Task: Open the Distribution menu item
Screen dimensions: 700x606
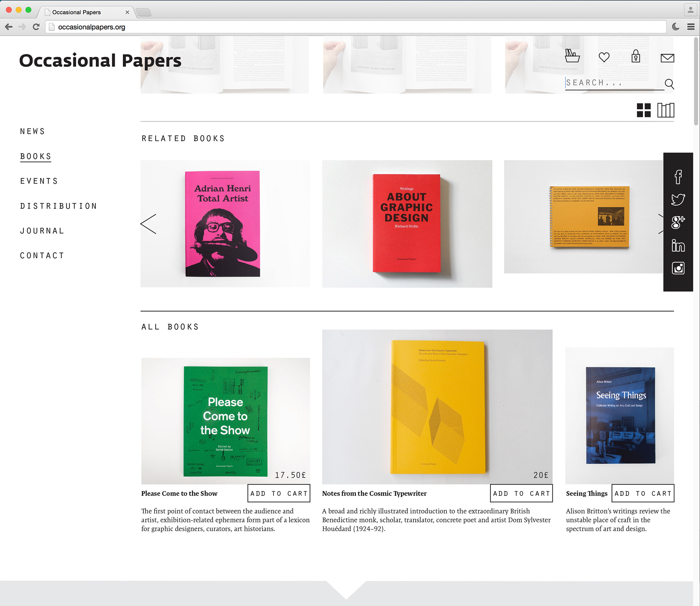Action: (x=59, y=206)
